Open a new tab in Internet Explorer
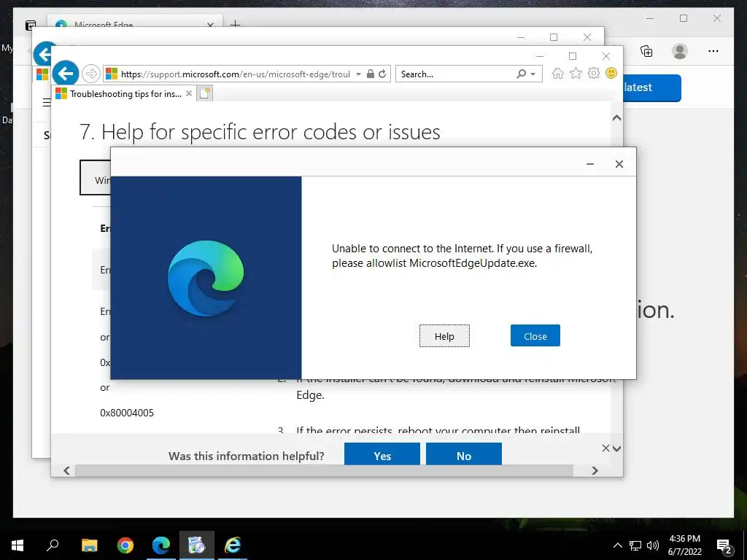747x560 pixels. (x=205, y=93)
